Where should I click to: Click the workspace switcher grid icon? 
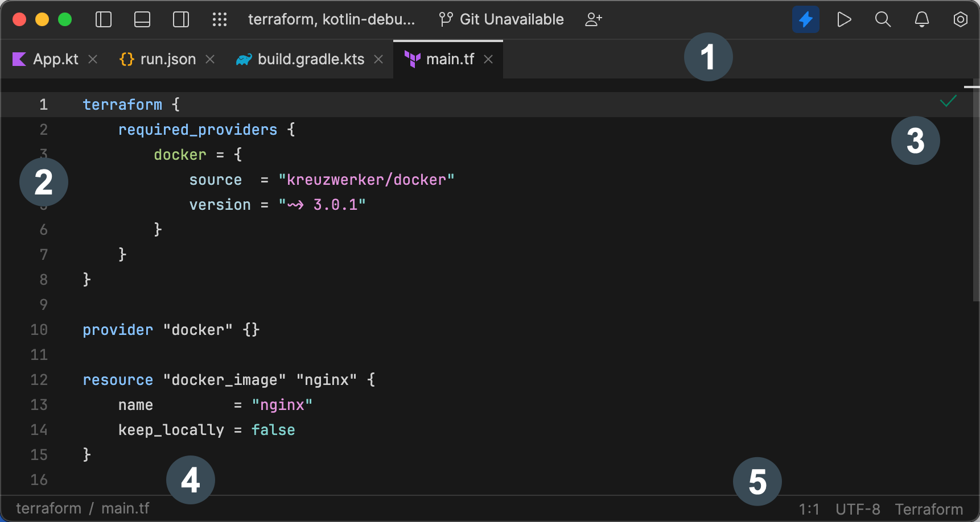coord(220,19)
